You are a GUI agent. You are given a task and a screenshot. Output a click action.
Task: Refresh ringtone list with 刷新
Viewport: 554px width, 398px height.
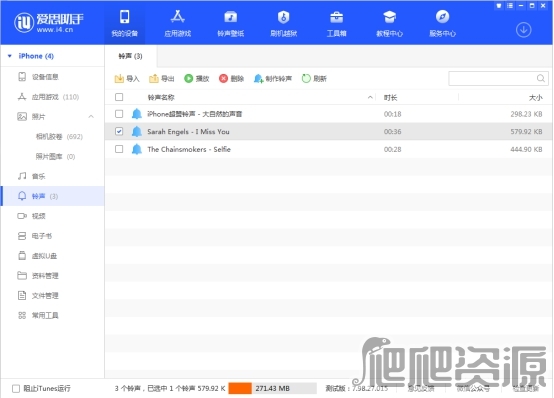[x=314, y=78]
